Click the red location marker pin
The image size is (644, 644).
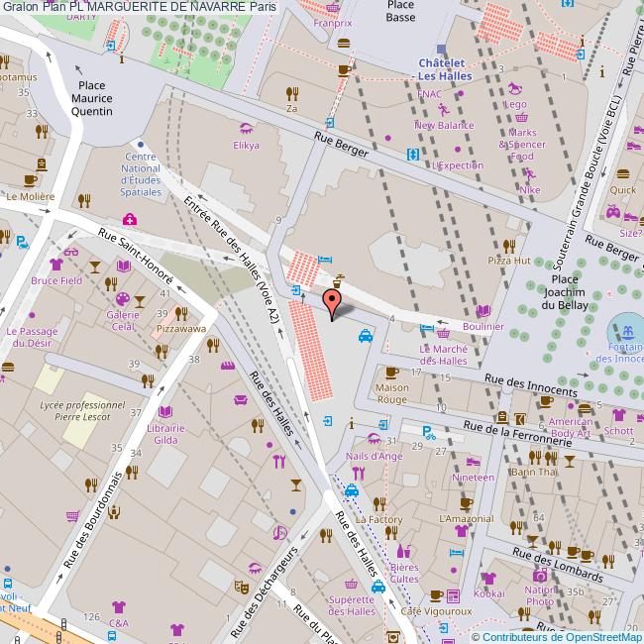click(x=333, y=298)
